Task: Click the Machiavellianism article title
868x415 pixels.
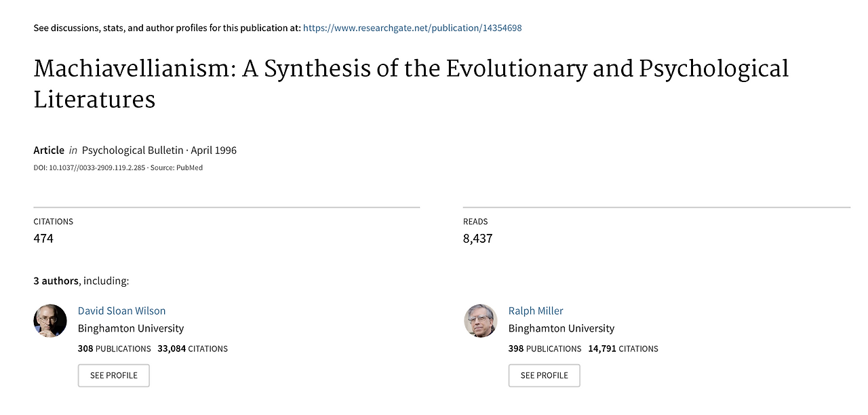Action: 411,84
